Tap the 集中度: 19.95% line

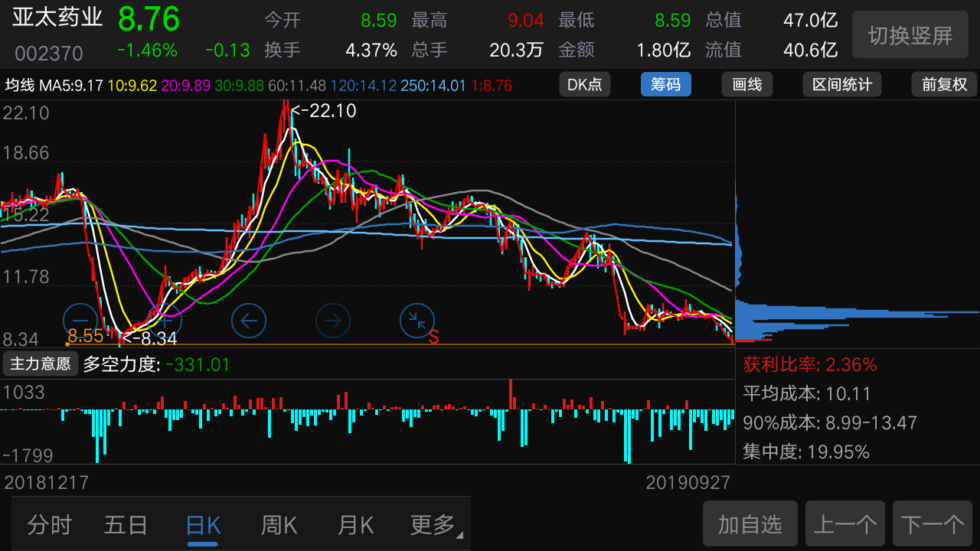tap(806, 452)
